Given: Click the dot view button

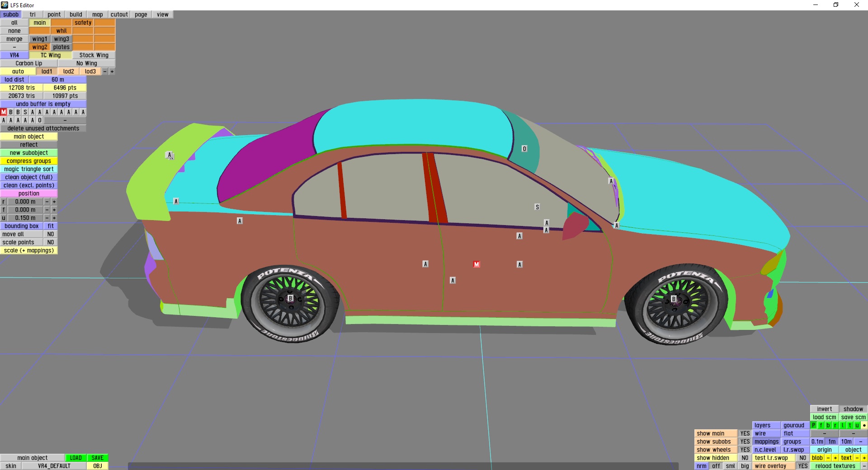Looking at the screenshot, I should pos(864,425).
